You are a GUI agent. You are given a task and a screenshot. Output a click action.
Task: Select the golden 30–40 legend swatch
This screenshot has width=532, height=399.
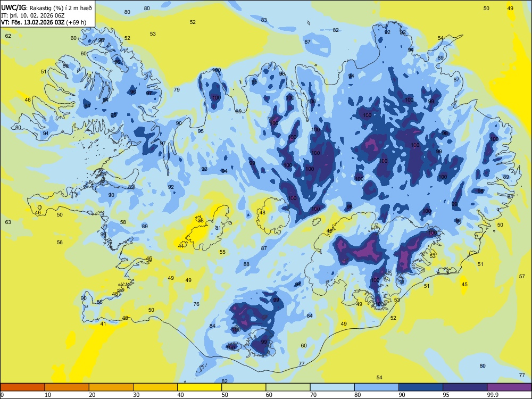pos(155,387)
